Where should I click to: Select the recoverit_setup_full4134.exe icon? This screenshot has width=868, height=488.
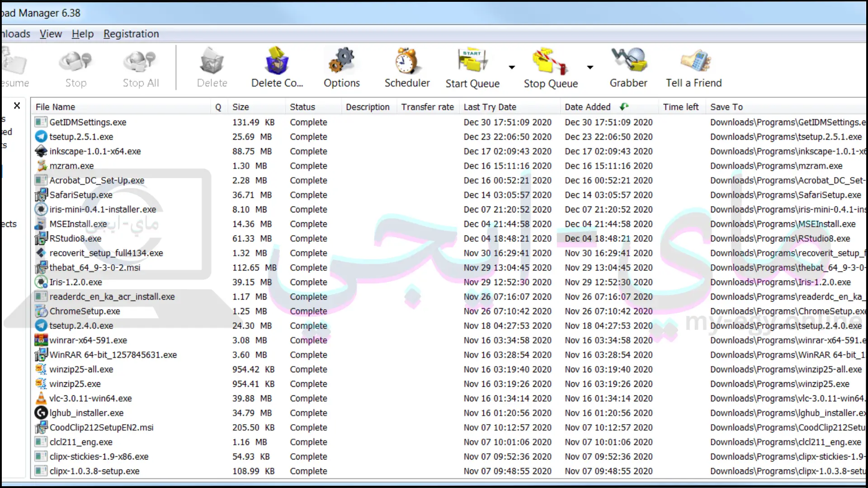click(41, 253)
